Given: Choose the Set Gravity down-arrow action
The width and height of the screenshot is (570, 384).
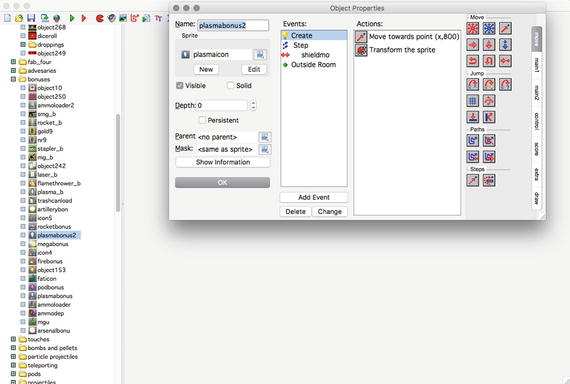Looking at the screenshot, I should pos(505,45).
